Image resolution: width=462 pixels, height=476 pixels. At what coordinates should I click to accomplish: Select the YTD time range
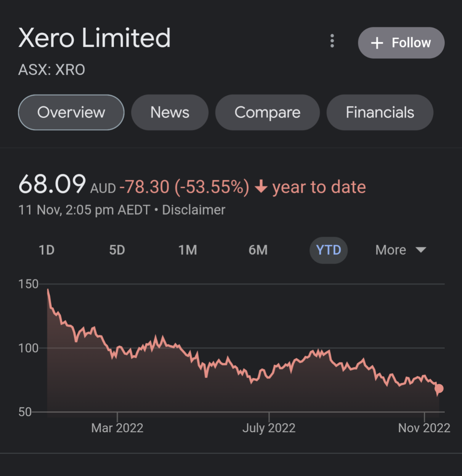328,250
